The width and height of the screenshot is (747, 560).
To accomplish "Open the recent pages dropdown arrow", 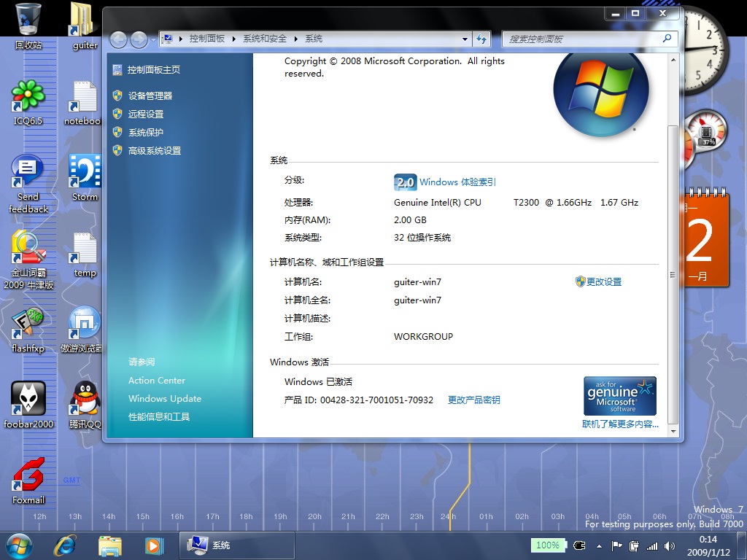I will tap(153, 39).
